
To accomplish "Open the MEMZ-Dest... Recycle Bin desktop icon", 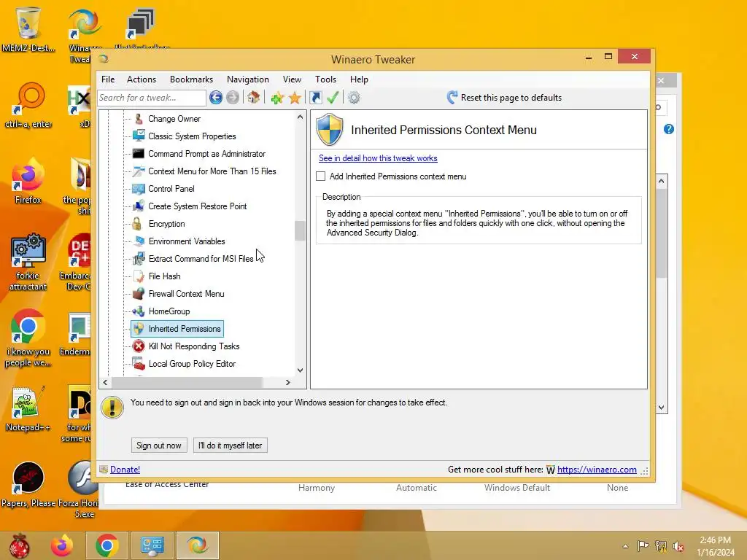I will (x=28, y=28).
